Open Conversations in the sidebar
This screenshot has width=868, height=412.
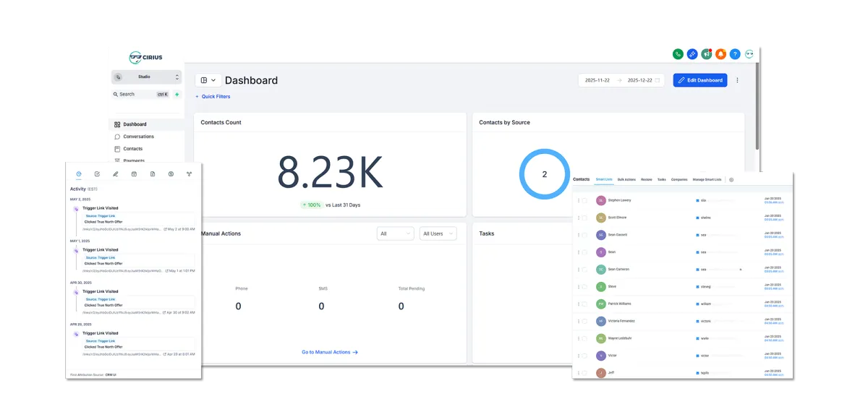tap(138, 137)
